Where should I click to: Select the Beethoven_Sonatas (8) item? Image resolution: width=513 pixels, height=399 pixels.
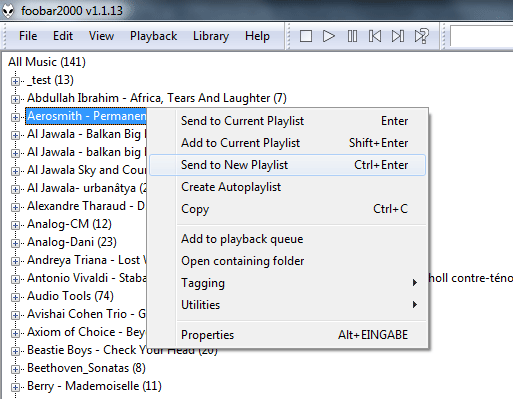(x=86, y=368)
